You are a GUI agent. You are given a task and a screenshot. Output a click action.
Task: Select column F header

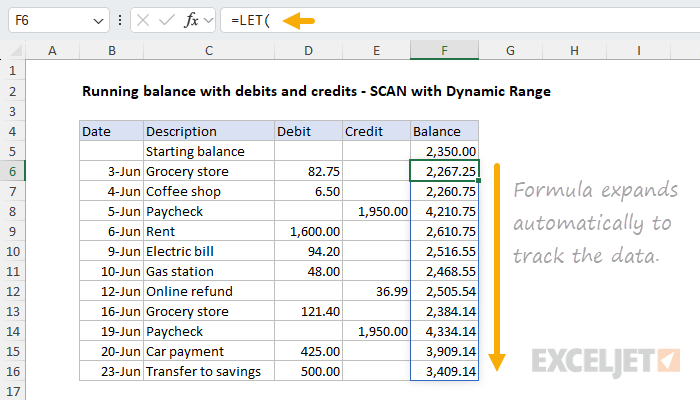444,50
